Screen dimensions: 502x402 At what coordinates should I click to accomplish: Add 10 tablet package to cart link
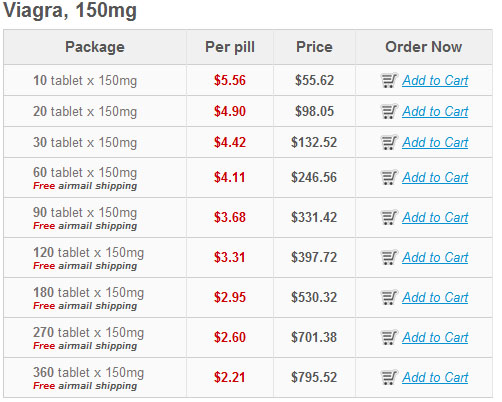tap(435, 80)
